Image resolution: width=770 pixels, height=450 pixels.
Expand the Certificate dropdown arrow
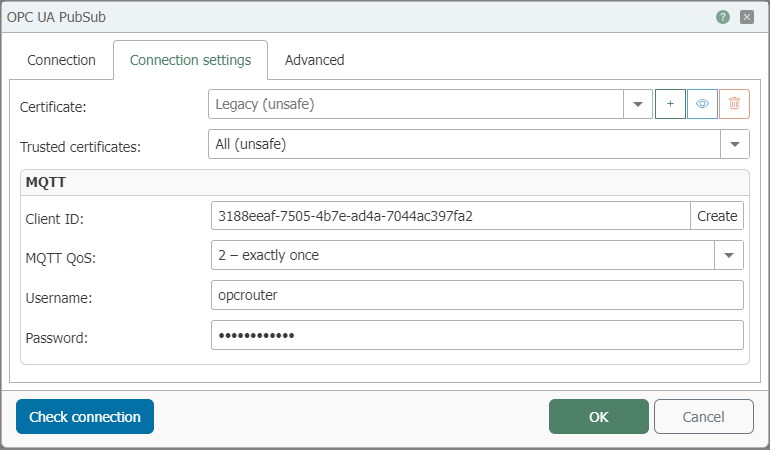click(638, 104)
